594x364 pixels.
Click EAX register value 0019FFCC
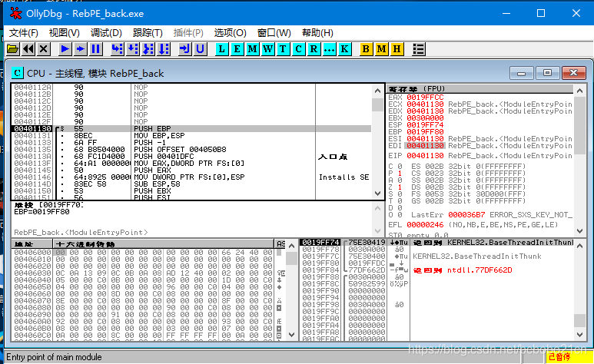425,98
